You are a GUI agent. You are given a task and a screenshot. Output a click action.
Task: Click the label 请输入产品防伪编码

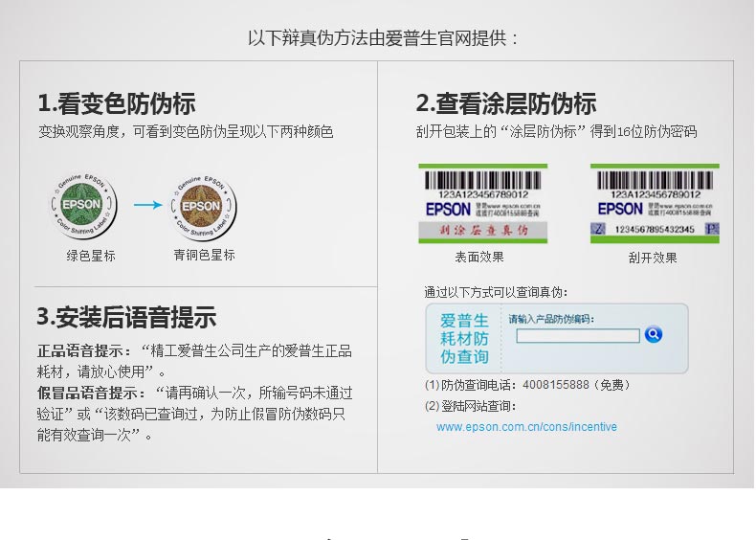tap(551, 319)
